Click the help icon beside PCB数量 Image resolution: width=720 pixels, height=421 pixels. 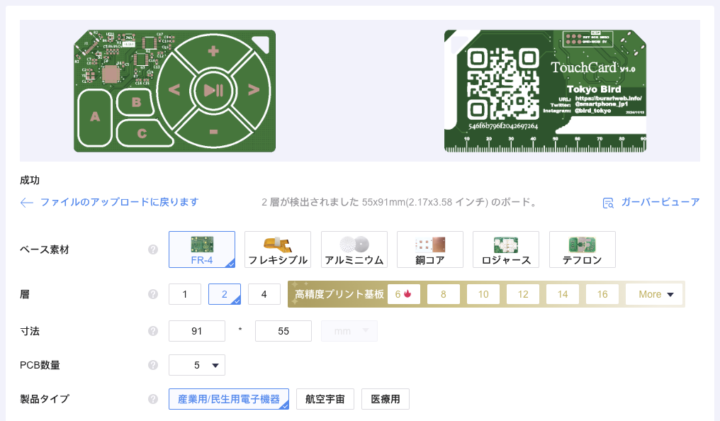tap(153, 365)
